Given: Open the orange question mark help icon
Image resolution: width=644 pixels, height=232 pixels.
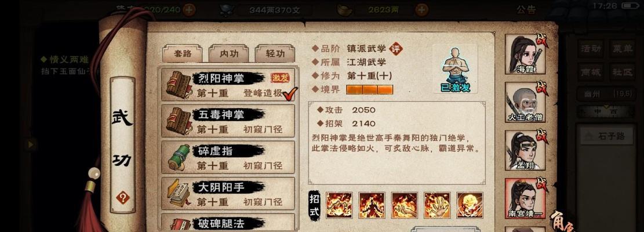Looking at the screenshot, I should tap(122, 198).
